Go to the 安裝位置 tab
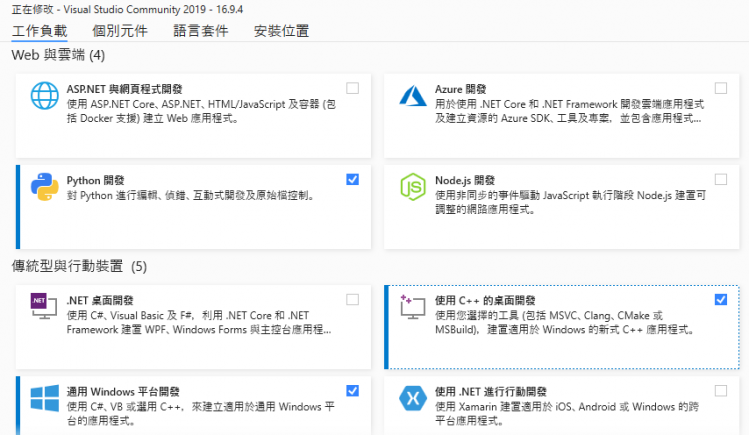The image size is (749, 435). coord(281,31)
